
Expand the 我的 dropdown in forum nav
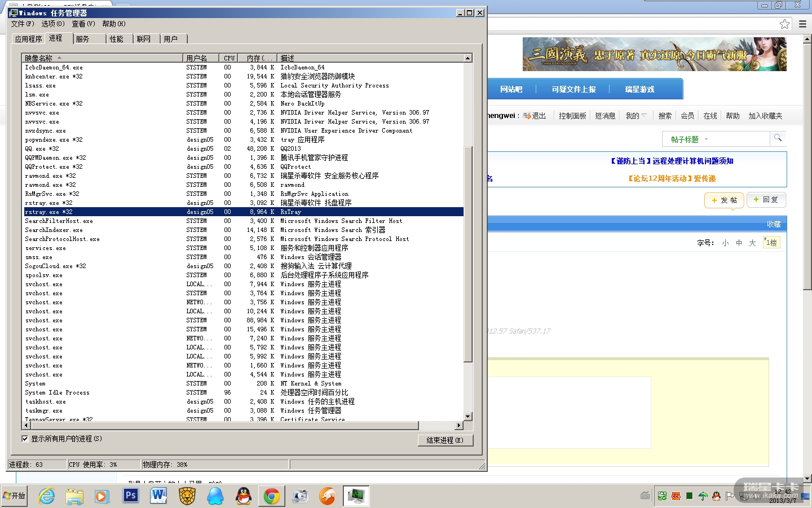tap(636, 116)
